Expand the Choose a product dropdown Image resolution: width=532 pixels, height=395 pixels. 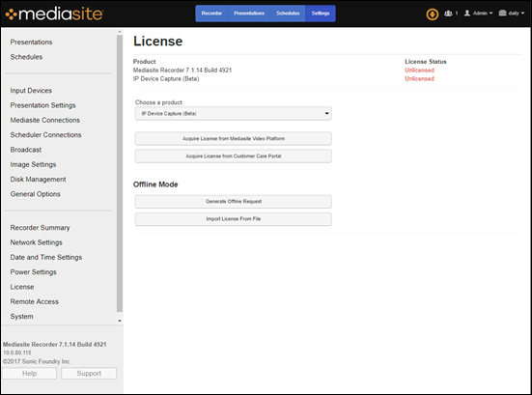[234, 113]
